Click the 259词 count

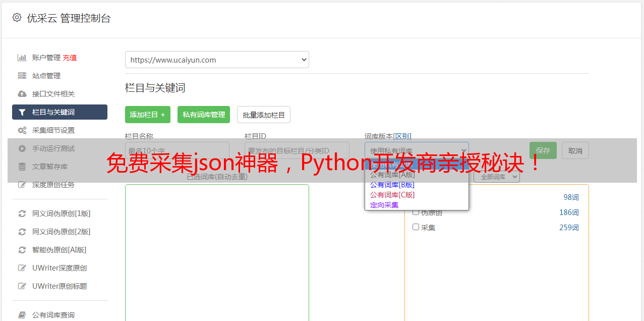569,228
